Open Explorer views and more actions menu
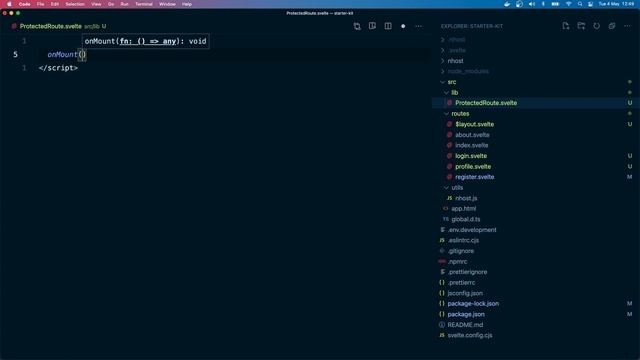 click(x=627, y=26)
